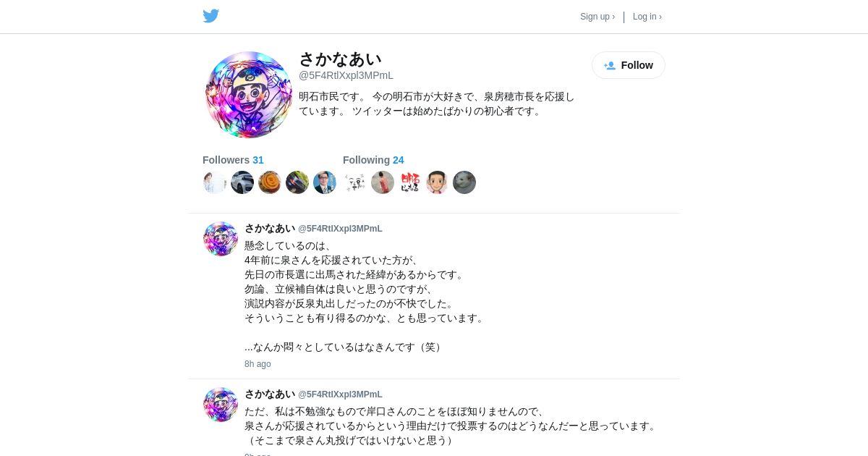868x456 pixels.
Task: Follow the さかなあい account
Action: [629, 65]
